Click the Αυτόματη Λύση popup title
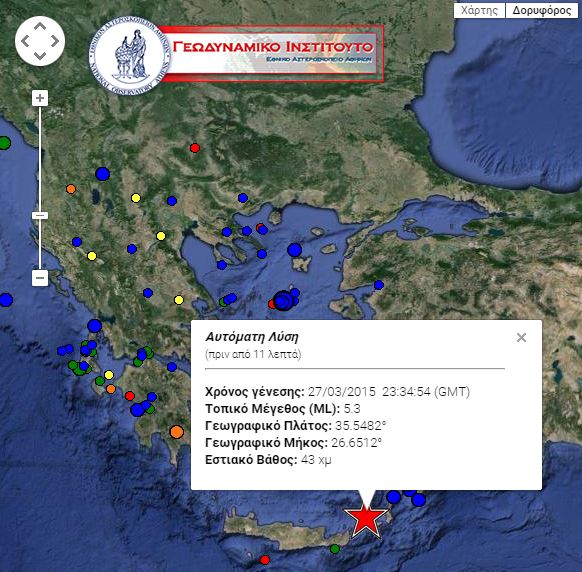Screen dimensions: 582x572 [x=252, y=337]
